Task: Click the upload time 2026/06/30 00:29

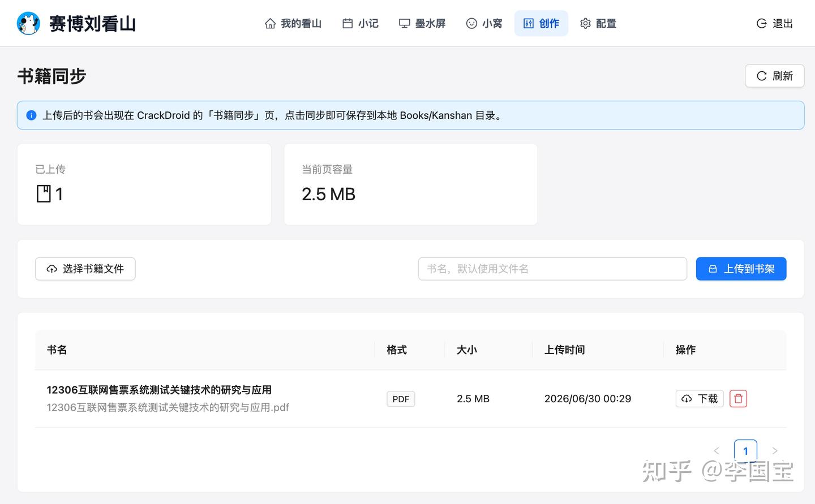Action: click(x=587, y=399)
